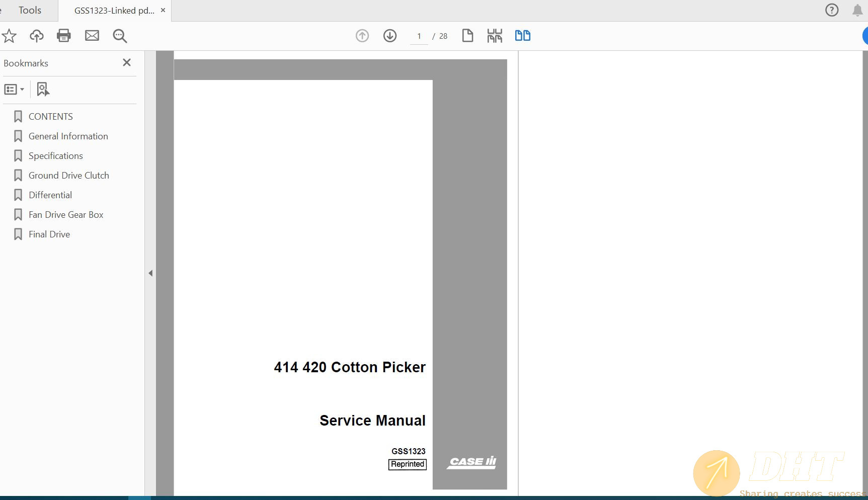868x500 pixels.
Task: Open the Fan Drive Gear Box bookmark
Action: point(66,215)
